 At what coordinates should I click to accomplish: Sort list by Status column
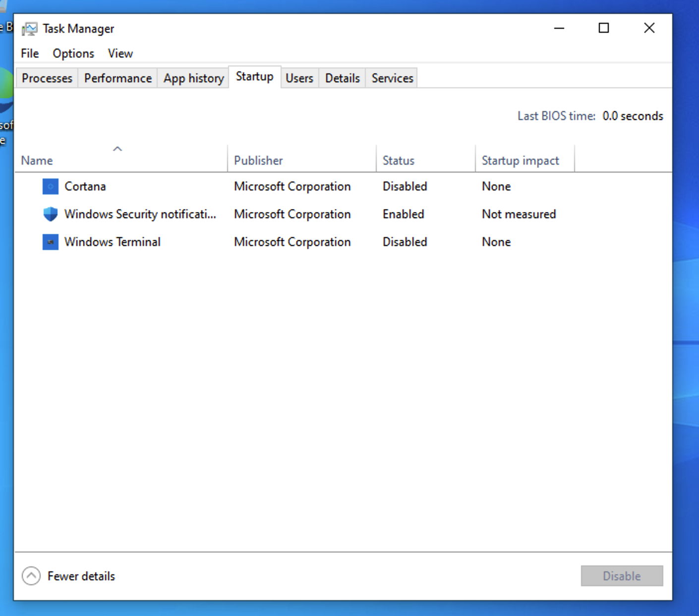[x=398, y=160]
